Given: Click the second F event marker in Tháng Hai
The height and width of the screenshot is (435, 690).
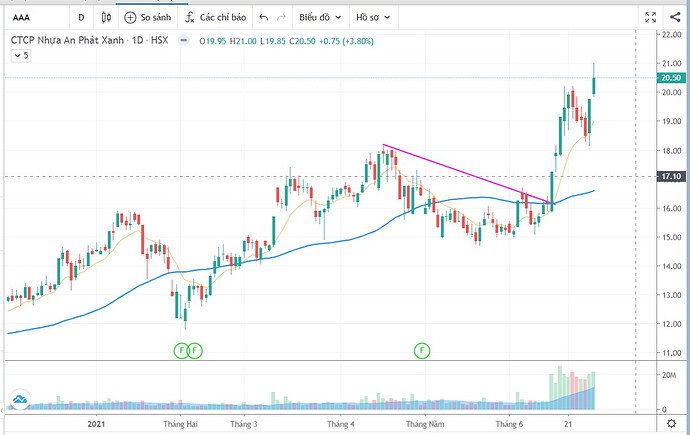Looking at the screenshot, I should [195, 351].
